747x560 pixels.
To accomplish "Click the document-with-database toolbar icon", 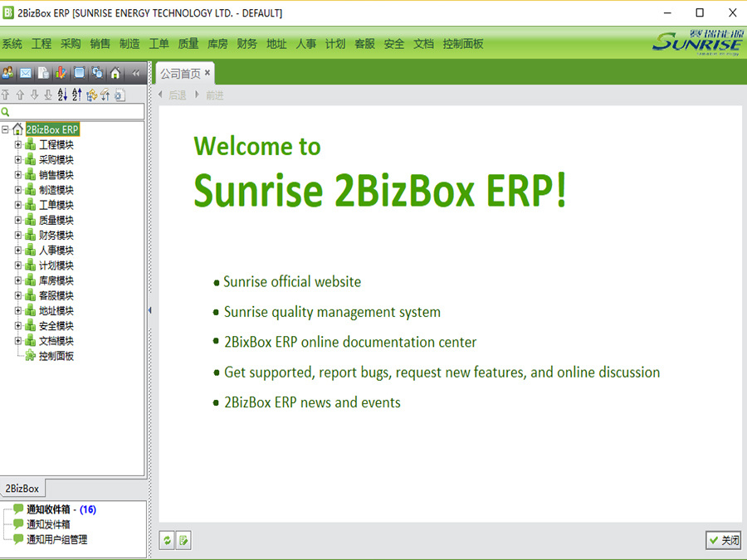I will click(43, 73).
